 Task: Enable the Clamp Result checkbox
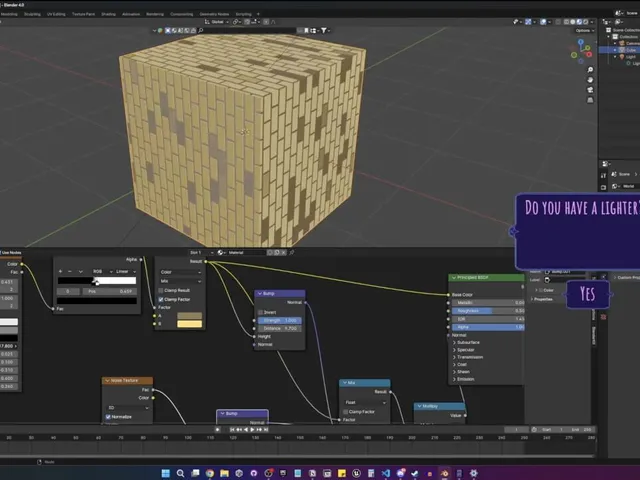click(x=161, y=291)
